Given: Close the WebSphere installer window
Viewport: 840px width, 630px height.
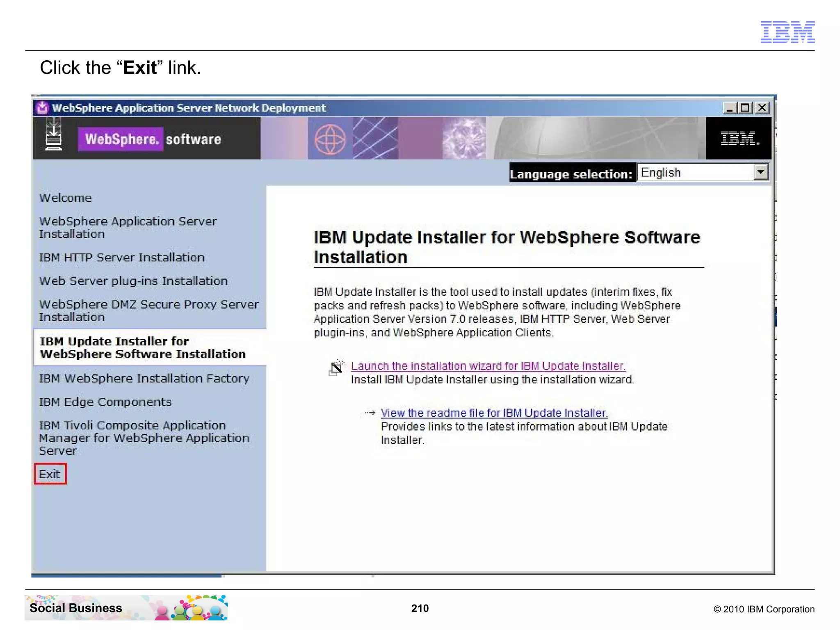Looking at the screenshot, I should click(762, 108).
